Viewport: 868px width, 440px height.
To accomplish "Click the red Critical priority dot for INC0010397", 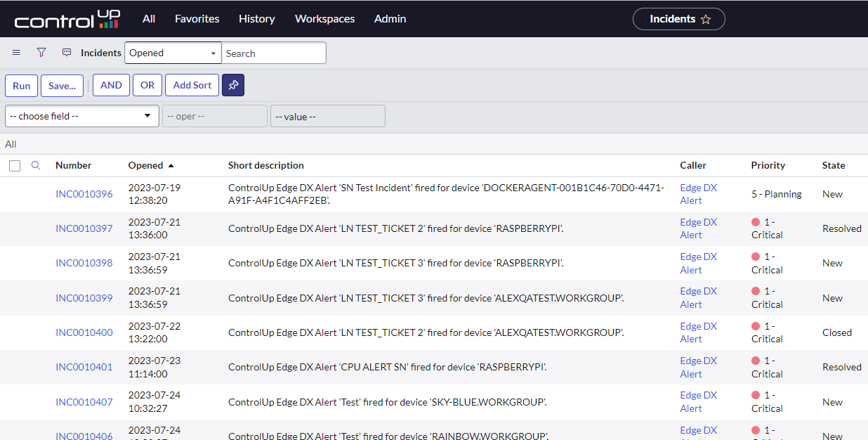I will [x=756, y=222].
